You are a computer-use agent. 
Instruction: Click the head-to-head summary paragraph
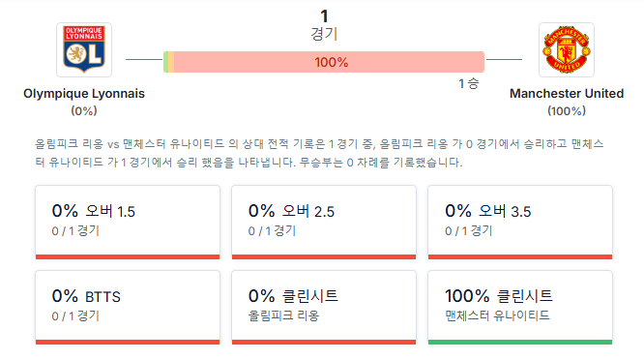[x=319, y=153]
